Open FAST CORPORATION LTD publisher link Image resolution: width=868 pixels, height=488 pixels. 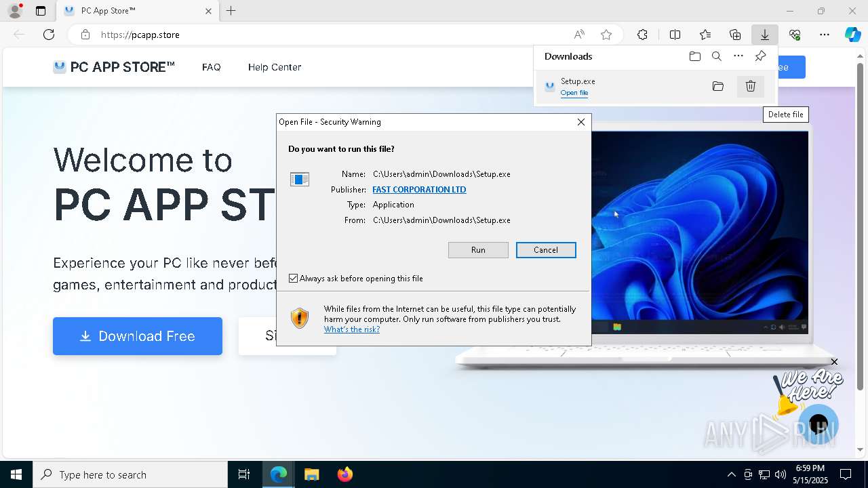point(419,190)
